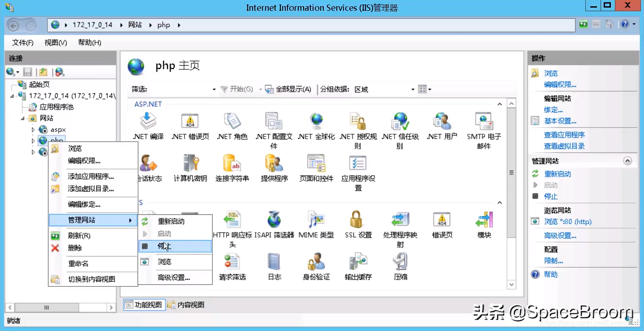Switch to the 内容视图 tab
Viewport: 644px width, 331px height.
click(186, 305)
